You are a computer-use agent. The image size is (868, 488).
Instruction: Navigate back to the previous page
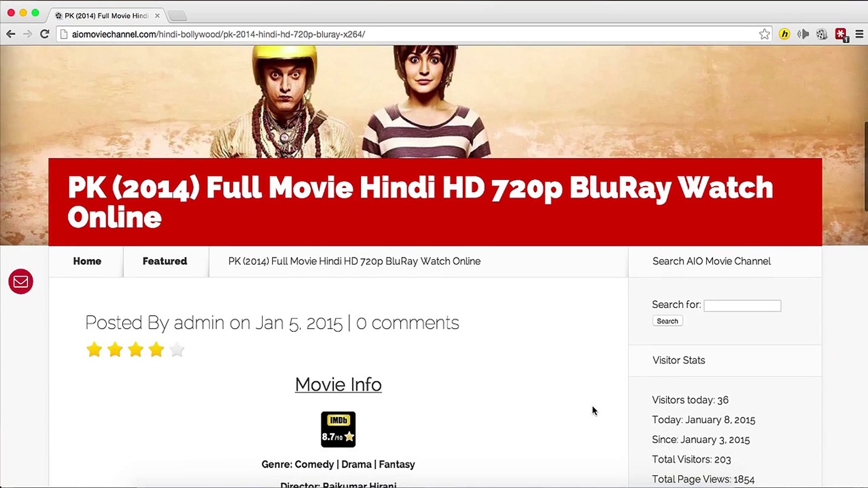[x=10, y=34]
